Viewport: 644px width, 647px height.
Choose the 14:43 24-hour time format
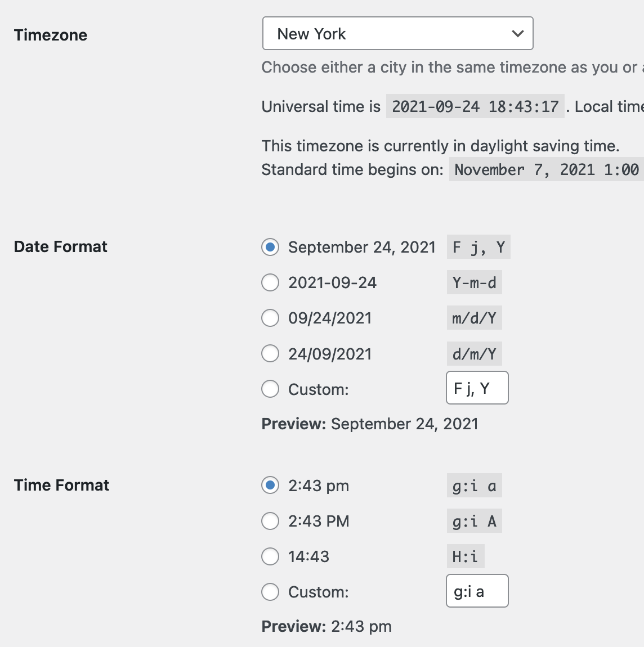pos(270,556)
